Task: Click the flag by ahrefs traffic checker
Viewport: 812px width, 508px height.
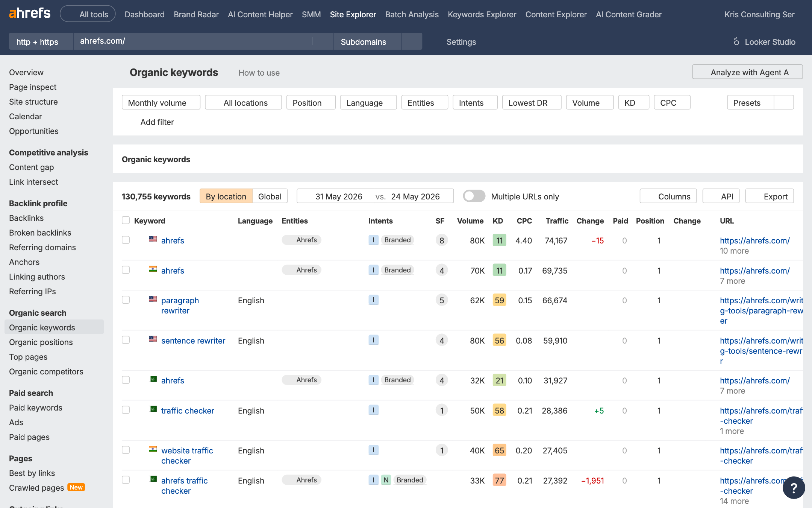Action: [153, 479]
